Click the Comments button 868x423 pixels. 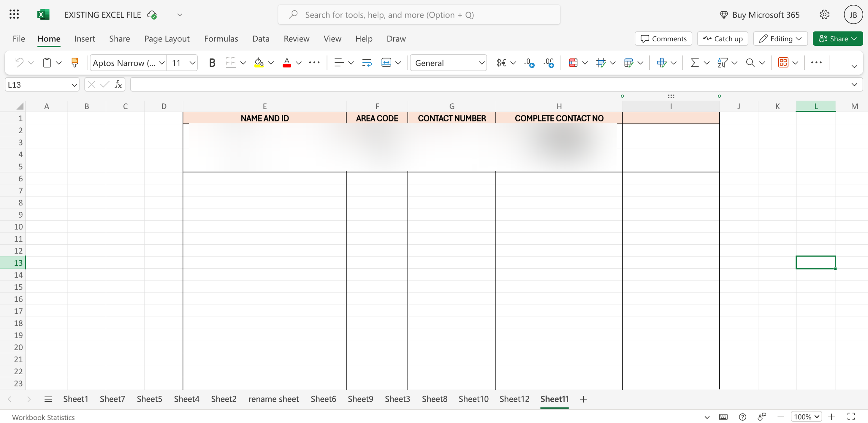coord(663,39)
